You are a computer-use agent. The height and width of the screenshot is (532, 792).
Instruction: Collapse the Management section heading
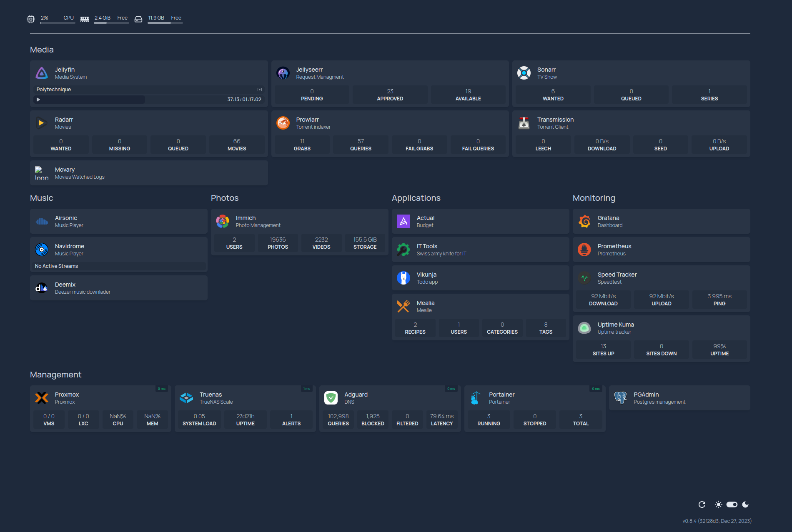point(56,375)
